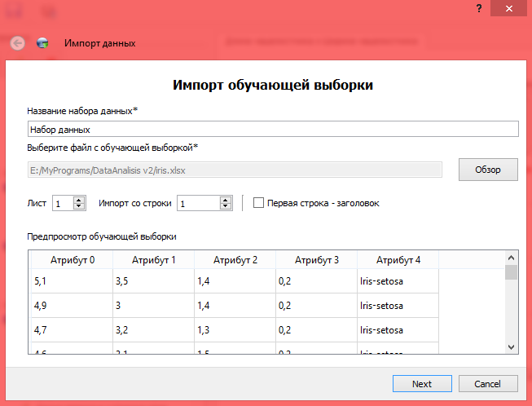Click the preview table scrollbar thumb
This screenshot has width=532, height=406.
click(511, 272)
